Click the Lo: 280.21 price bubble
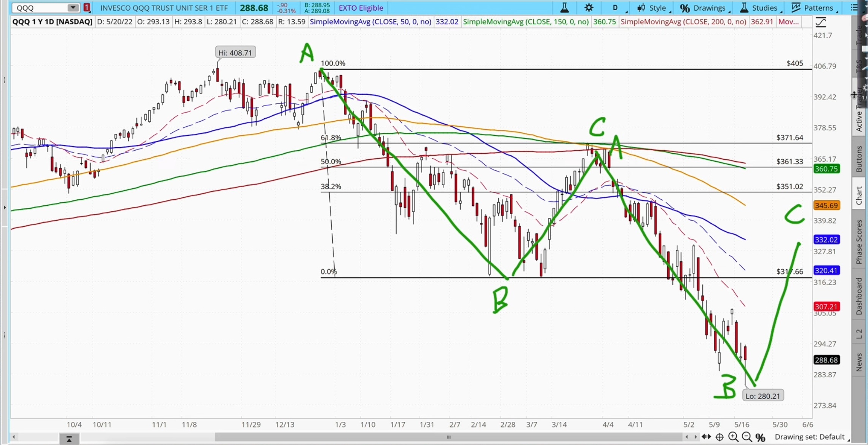The image size is (868, 445). (763, 396)
